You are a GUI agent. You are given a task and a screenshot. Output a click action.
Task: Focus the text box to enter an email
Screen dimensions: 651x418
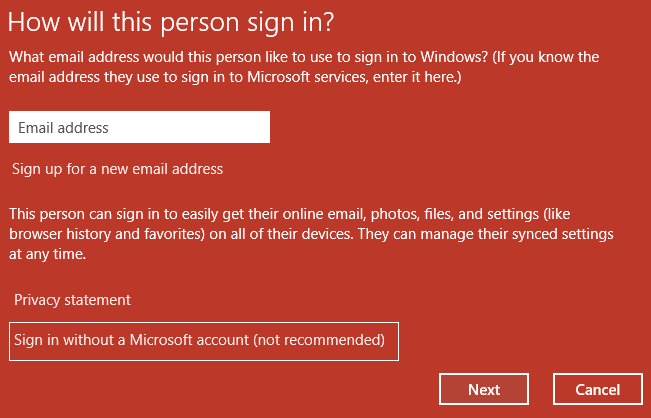point(139,127)
